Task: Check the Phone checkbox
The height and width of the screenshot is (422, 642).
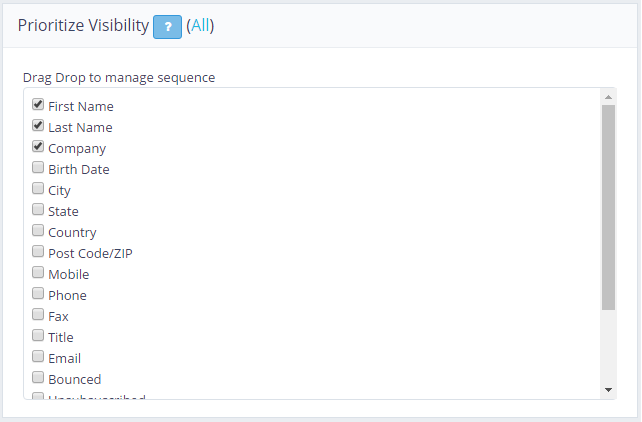Action: [38, 294]
